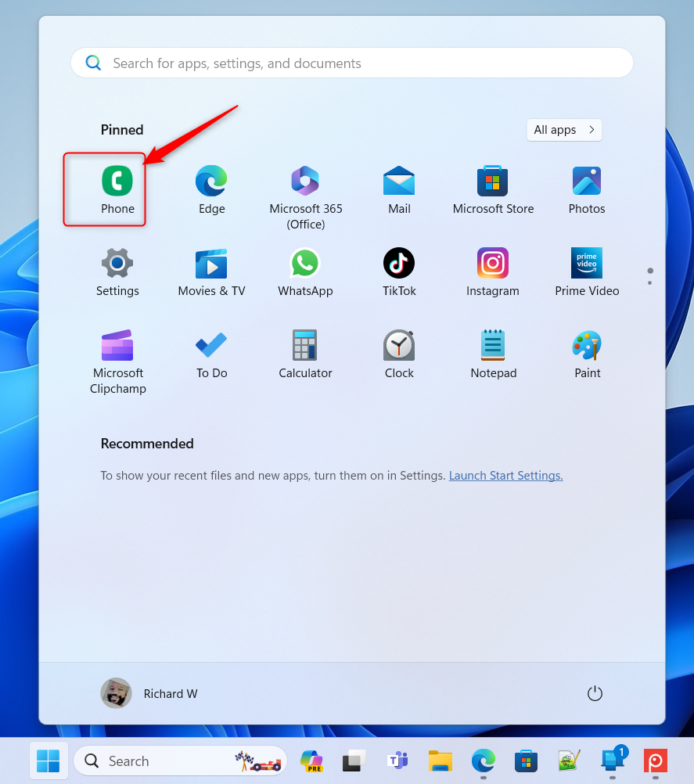
Task: Click the "Recommended" section heading
Action: [147, 444]
